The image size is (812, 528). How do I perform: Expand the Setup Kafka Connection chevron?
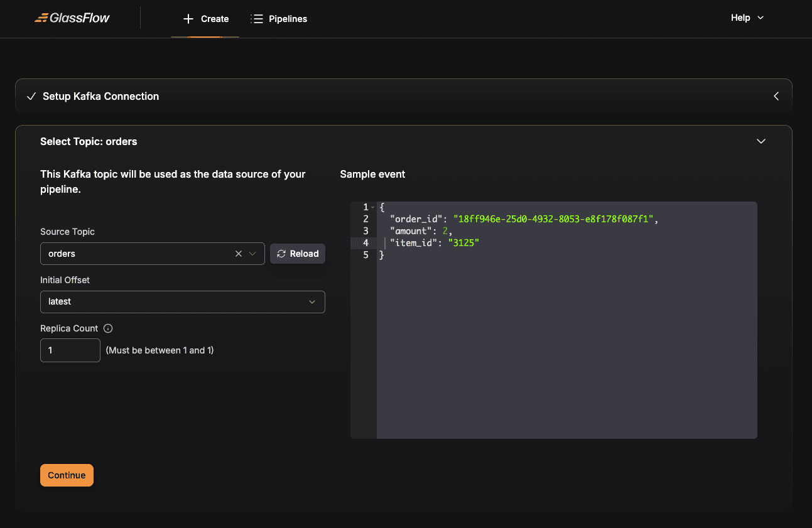pyautogui.click(x=776, y=96)
